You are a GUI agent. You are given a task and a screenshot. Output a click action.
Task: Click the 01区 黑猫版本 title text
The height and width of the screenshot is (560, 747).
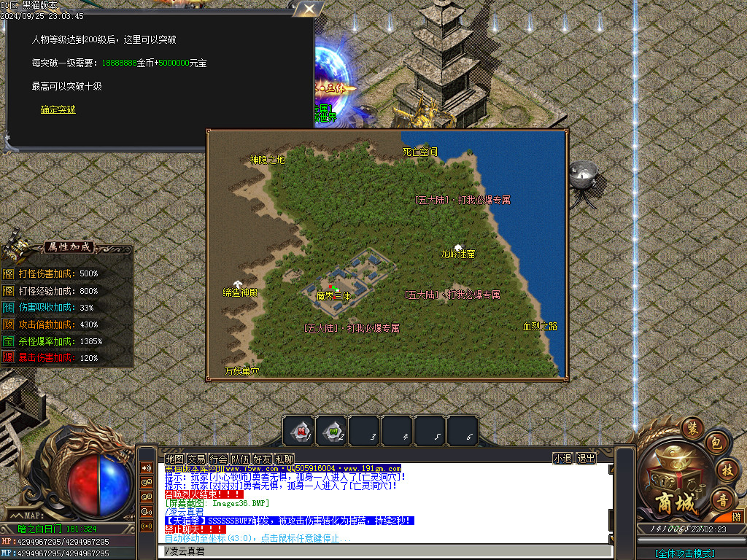(28, 6)
